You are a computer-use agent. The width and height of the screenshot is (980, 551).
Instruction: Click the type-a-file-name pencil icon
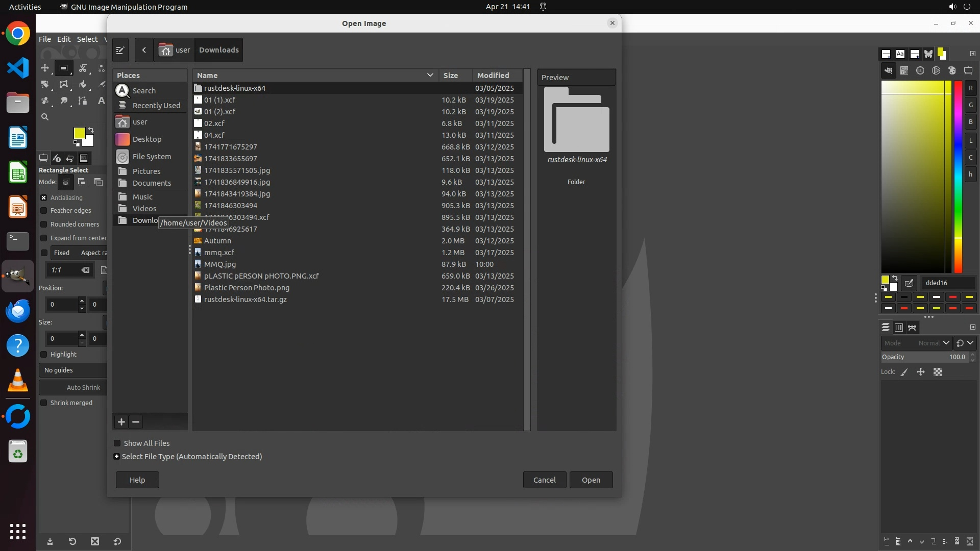pos(120,50)
